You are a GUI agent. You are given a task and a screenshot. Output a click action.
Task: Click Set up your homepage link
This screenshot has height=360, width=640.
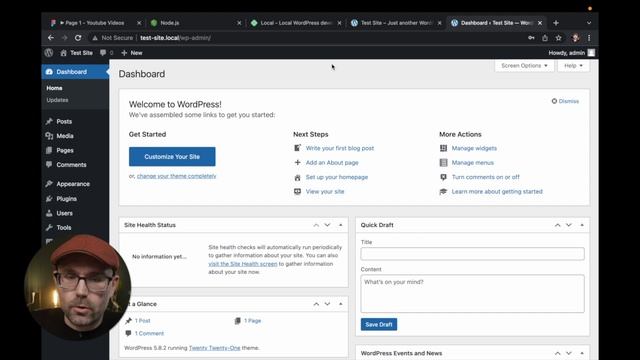pos(337,177)
